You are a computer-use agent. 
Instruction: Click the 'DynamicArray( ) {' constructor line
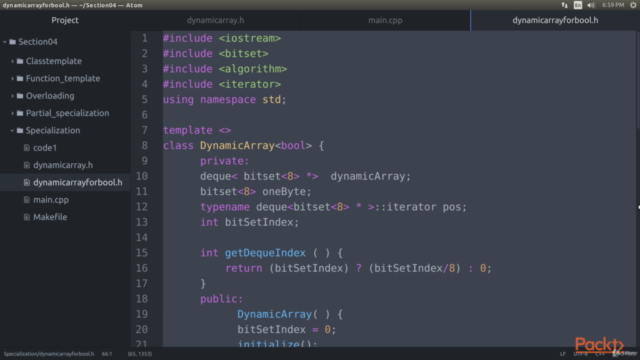(290, 314)
